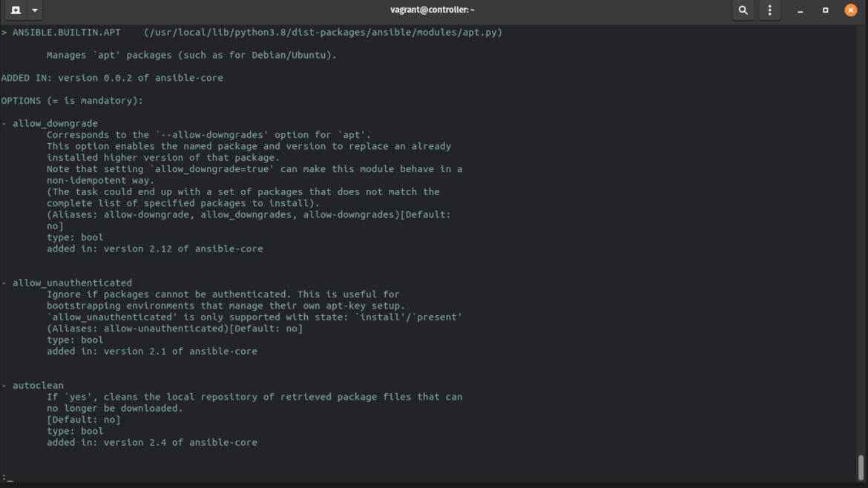Image resolution: width=868 pixels, height=488 pixels.
Task: Click the vagrant@controller window title
Action: pos(433,10)
